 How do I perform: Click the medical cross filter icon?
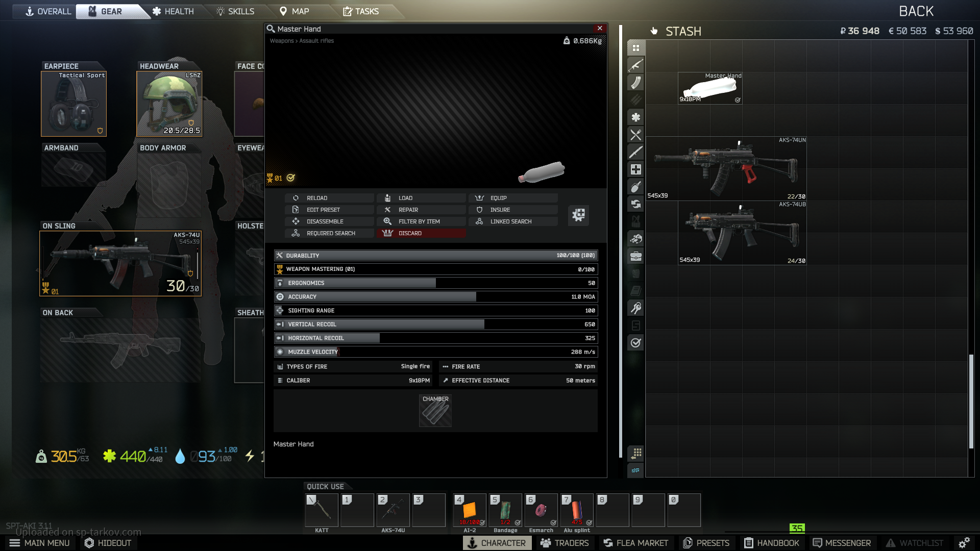tap(636, 169)
